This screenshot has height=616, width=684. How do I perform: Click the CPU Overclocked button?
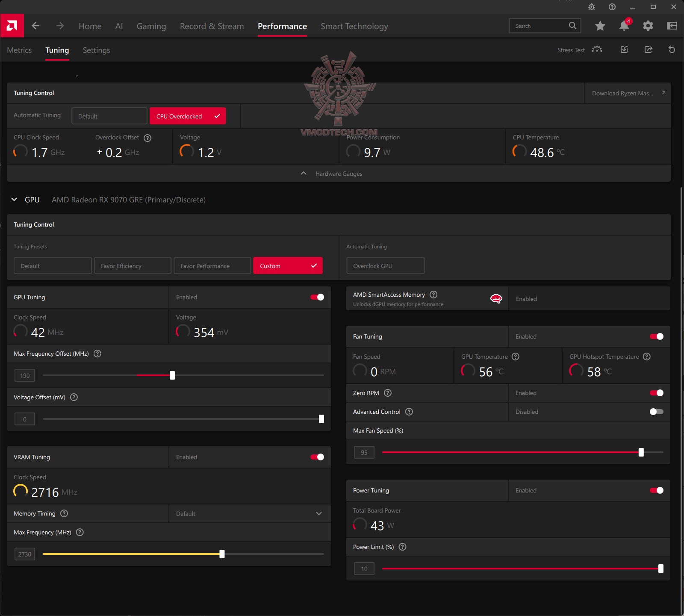(188, 116)
